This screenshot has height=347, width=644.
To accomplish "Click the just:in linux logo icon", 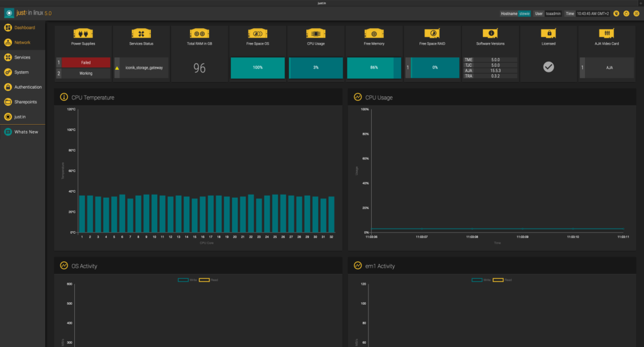I will (9, 13).
